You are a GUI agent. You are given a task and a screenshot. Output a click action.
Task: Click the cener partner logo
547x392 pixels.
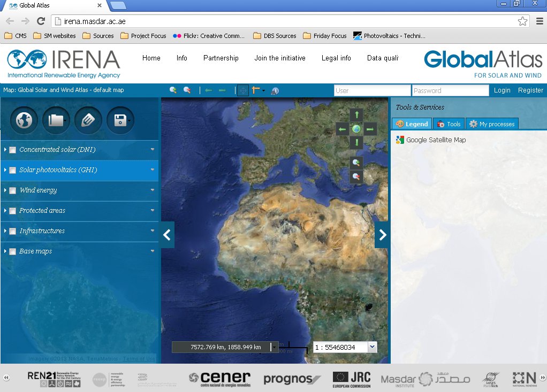[220, 379]
